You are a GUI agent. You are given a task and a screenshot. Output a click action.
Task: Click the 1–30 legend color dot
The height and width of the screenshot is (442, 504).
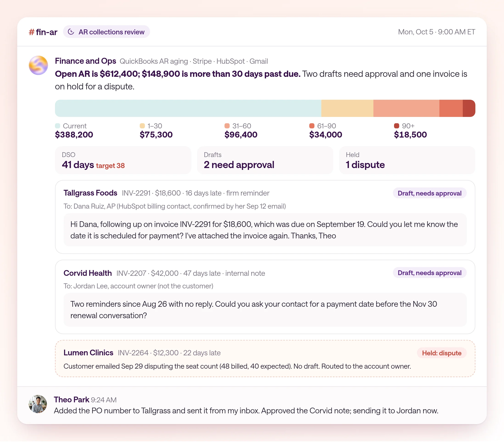(x=142, y=126)
